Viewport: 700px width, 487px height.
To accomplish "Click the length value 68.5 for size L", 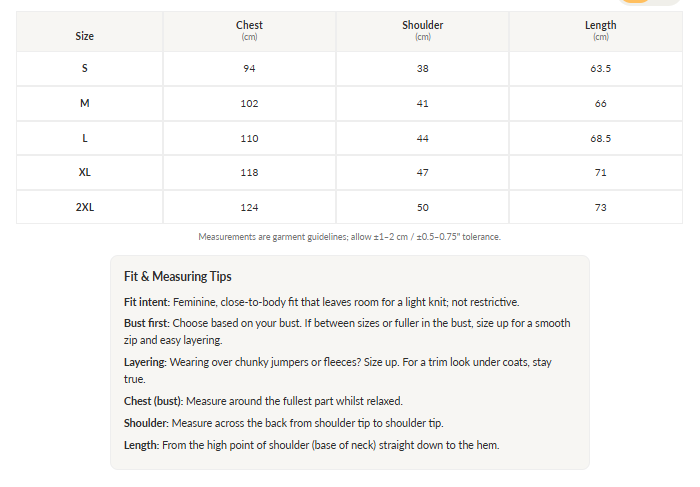I will (x=600, y=138).
